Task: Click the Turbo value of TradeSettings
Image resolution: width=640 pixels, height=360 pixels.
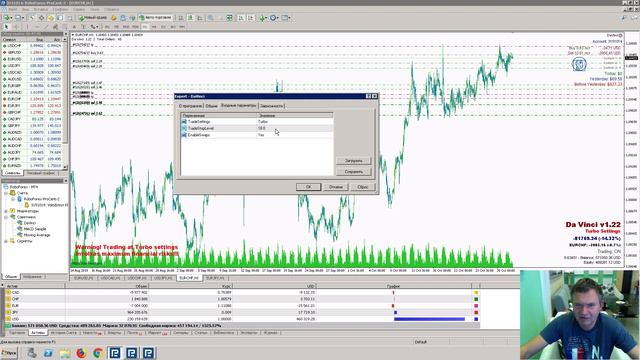Action: (263, 122)
